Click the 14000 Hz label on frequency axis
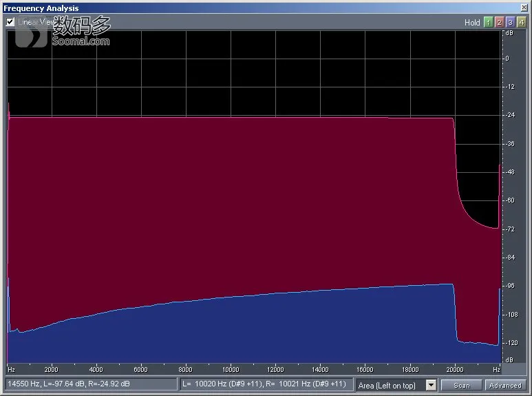This screenshot has height=396, width=532. [320, 370]
